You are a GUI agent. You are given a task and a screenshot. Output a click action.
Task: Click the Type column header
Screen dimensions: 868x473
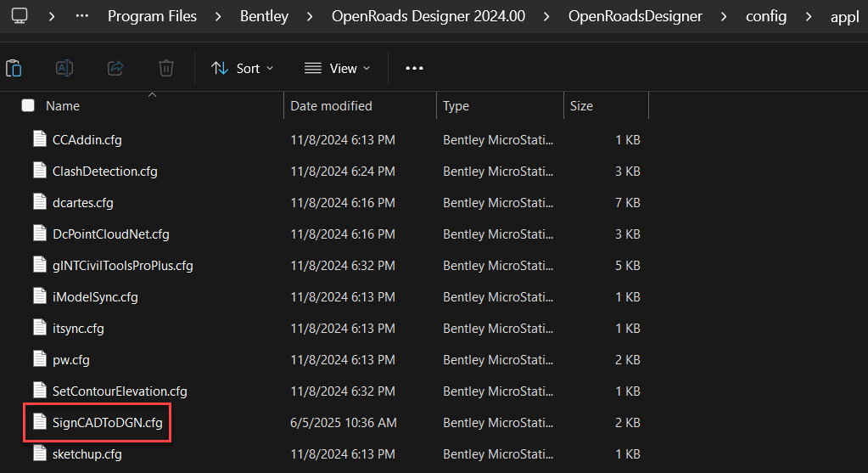point(456,106)
